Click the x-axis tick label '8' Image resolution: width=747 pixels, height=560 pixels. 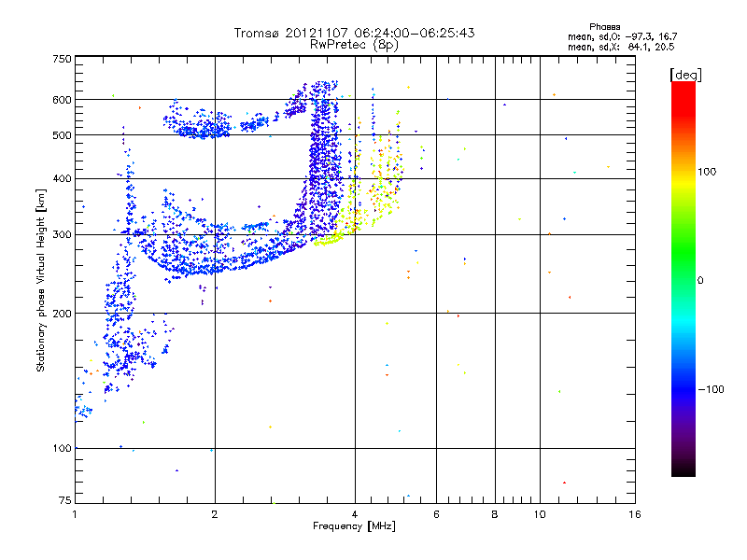[495, 514]
